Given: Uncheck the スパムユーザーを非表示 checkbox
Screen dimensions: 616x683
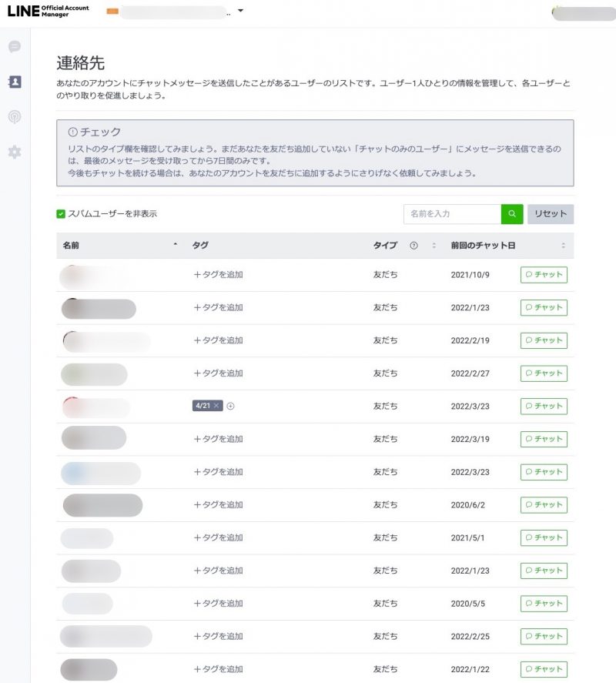Looking at the screenshot, I should coord(61,214).
